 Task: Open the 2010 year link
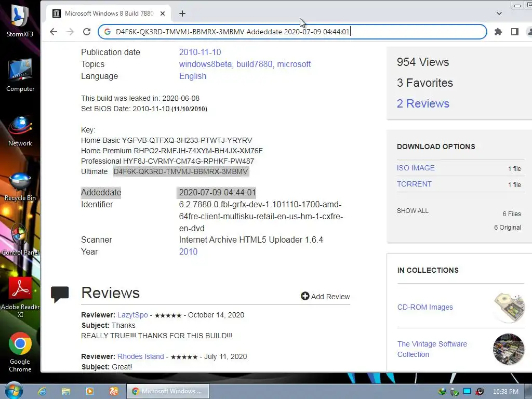(188, 252)
